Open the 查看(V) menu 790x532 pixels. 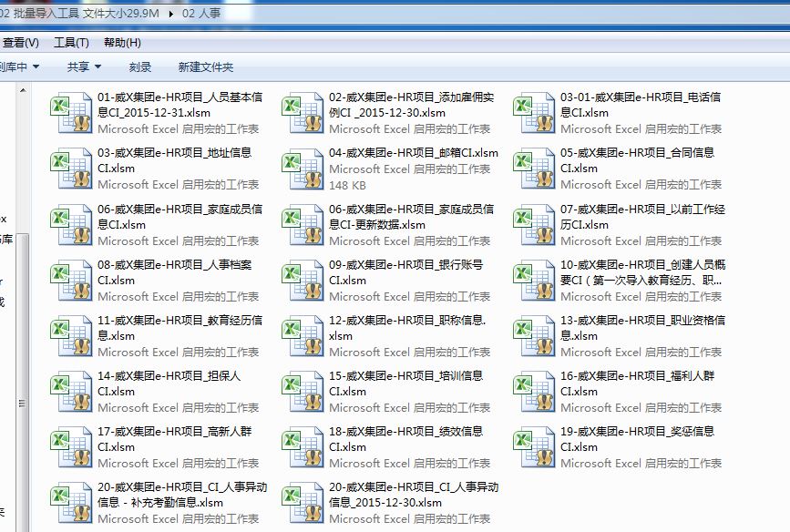20,43
